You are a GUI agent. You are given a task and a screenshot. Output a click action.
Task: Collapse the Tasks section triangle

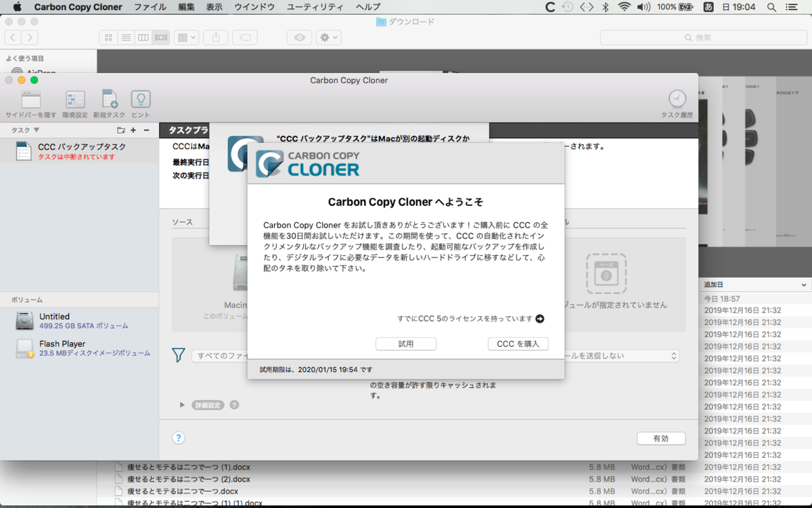(x=36, y=130)
